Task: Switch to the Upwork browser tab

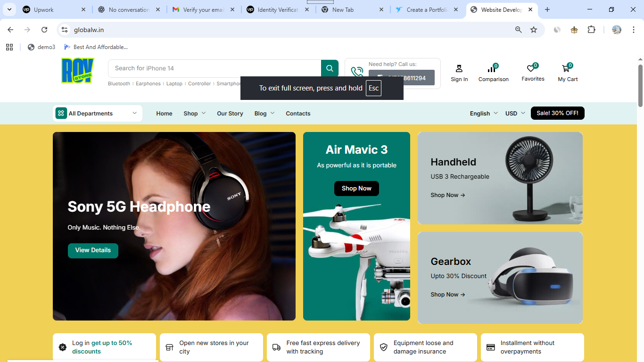Action: click(43, 9)
